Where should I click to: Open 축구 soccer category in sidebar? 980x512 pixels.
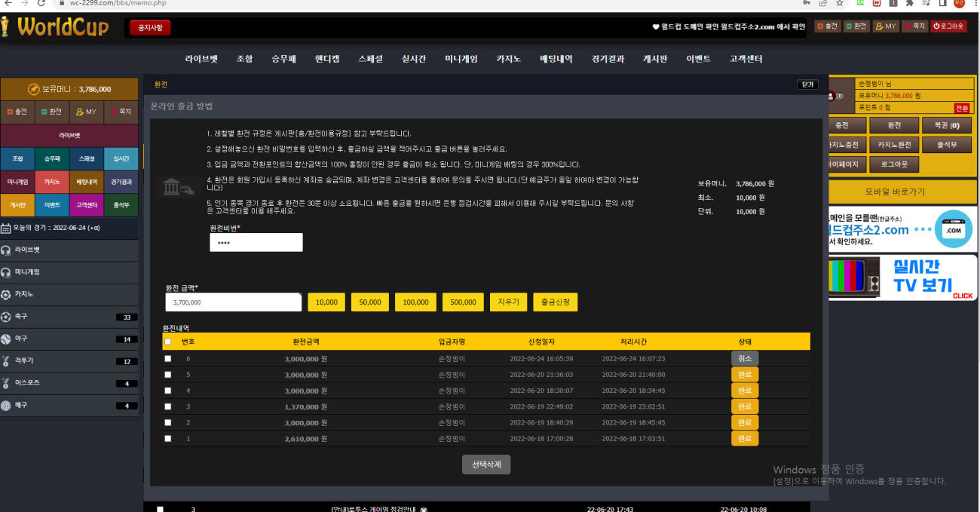[x=21, y=317]
